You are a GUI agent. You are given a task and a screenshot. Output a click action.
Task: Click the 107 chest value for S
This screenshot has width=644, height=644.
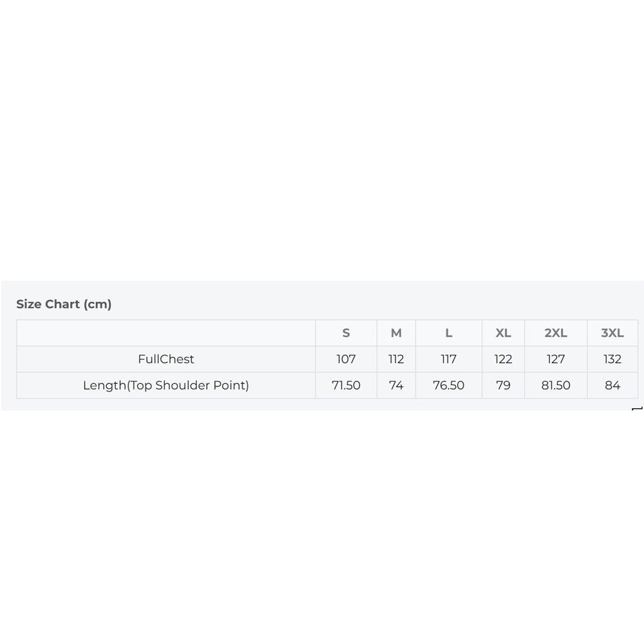click(346, 359)
